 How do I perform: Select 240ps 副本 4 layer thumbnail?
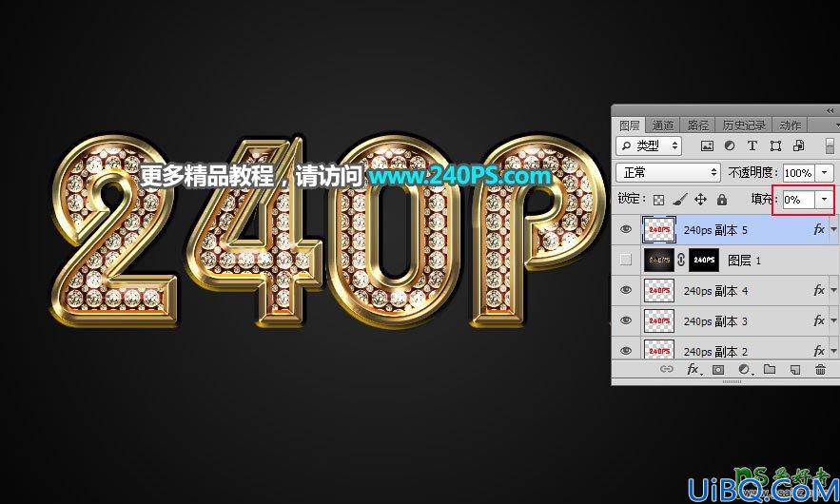[659, 290]
